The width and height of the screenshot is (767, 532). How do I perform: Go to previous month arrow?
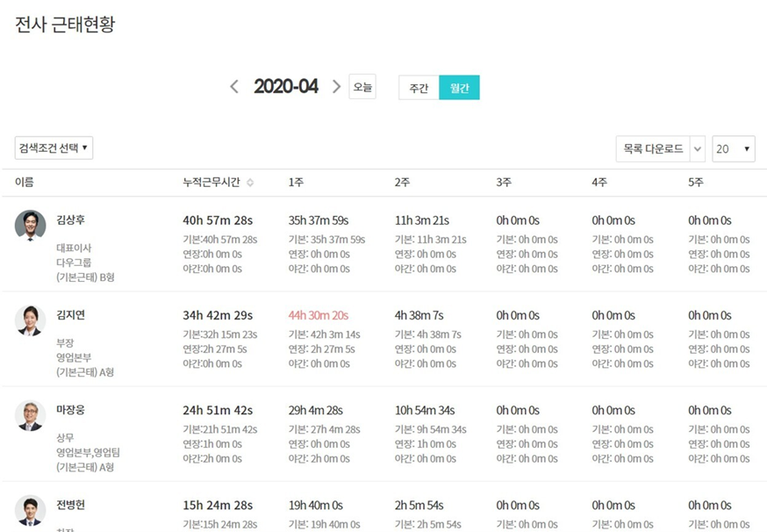(234, 87)
